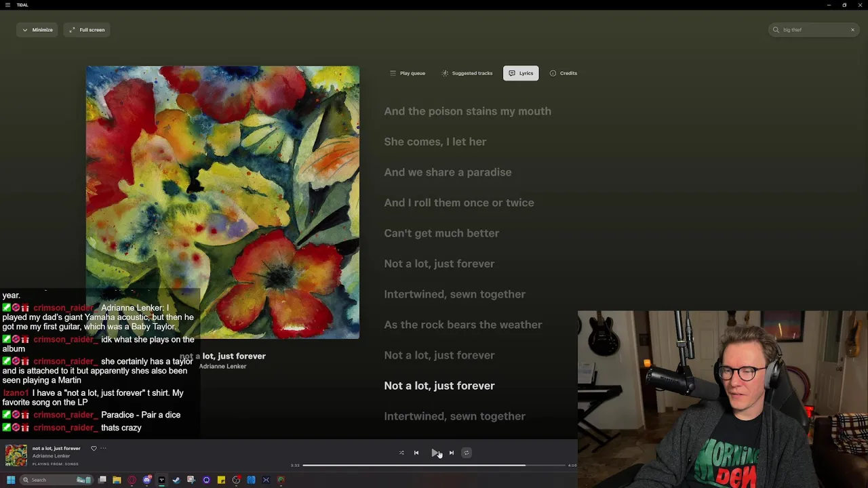The height and width of the screenshot is (488, 868).
Task: Open the Play queue tab
Action: coord(408,73)
